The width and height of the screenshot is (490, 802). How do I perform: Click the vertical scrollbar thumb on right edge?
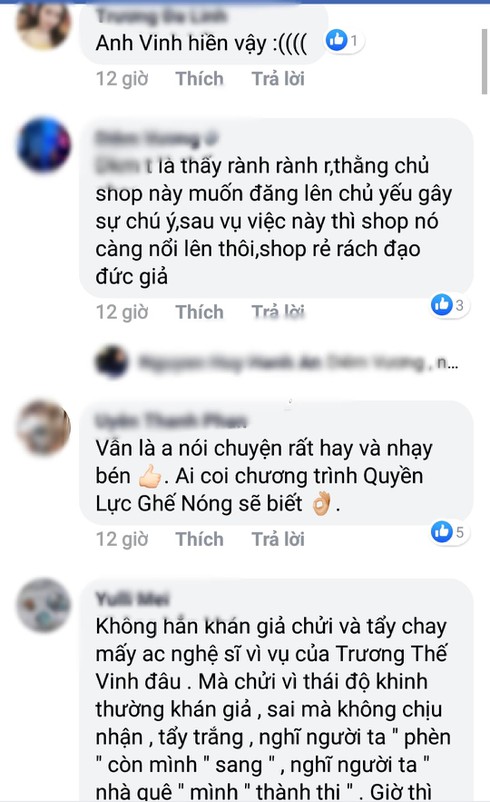(x=484, y=62)
